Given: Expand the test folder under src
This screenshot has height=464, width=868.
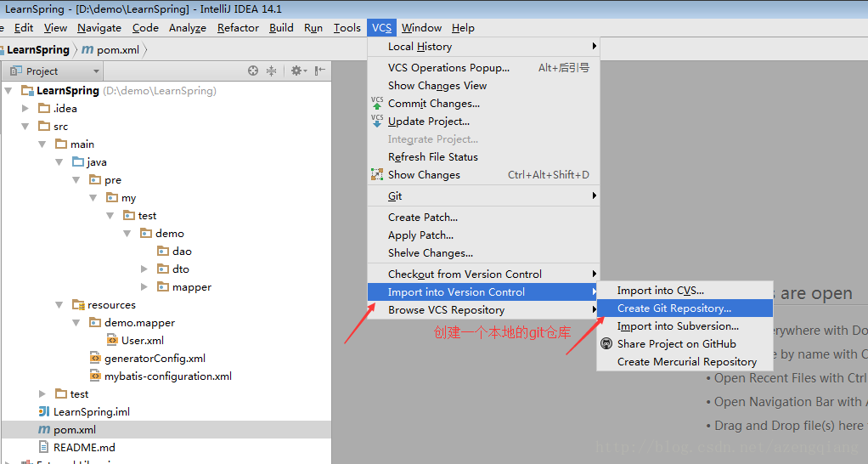Looking at the screenshot, I should [42, 393].
